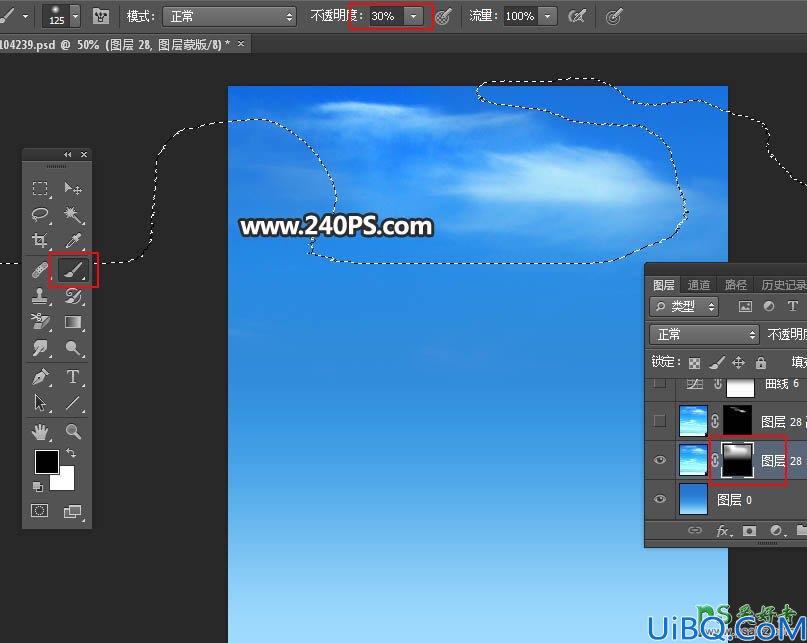Enable airbrush mode in options bar
This screenshot has width=807, height=643.
tap(577, 16)
